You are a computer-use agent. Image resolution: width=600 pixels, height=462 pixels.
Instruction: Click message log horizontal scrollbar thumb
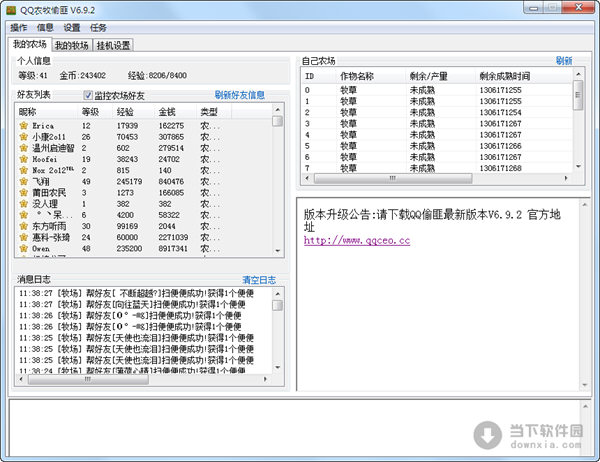[88, 379]
